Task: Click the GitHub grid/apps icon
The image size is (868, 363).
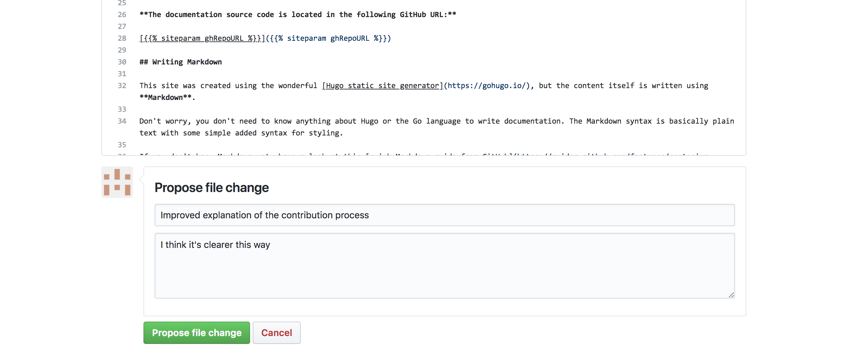Action: [x=117, y=182]
